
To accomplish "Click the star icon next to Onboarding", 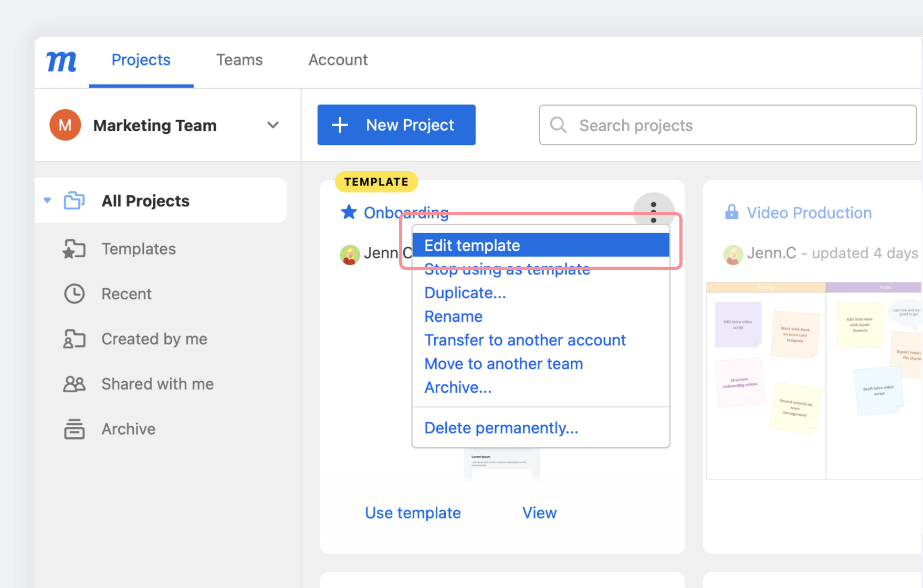I will 349,212.
